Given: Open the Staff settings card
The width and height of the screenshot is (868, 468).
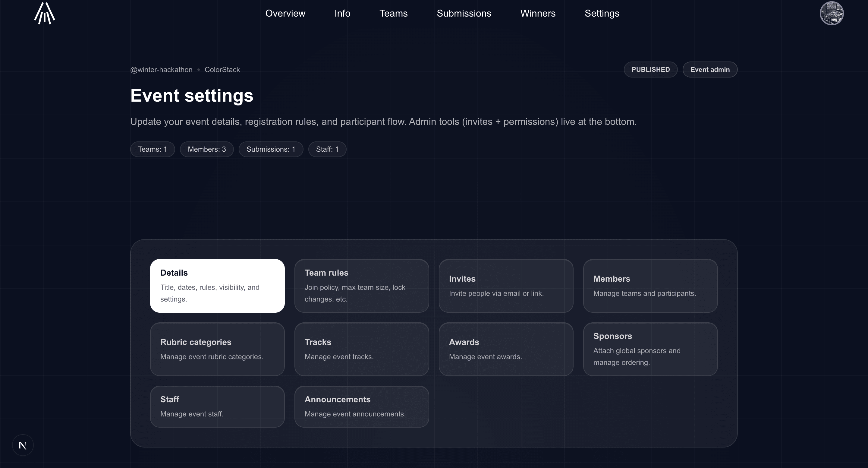Looking at the screenshot, I should pyautogui.click(x=217, y=406).
